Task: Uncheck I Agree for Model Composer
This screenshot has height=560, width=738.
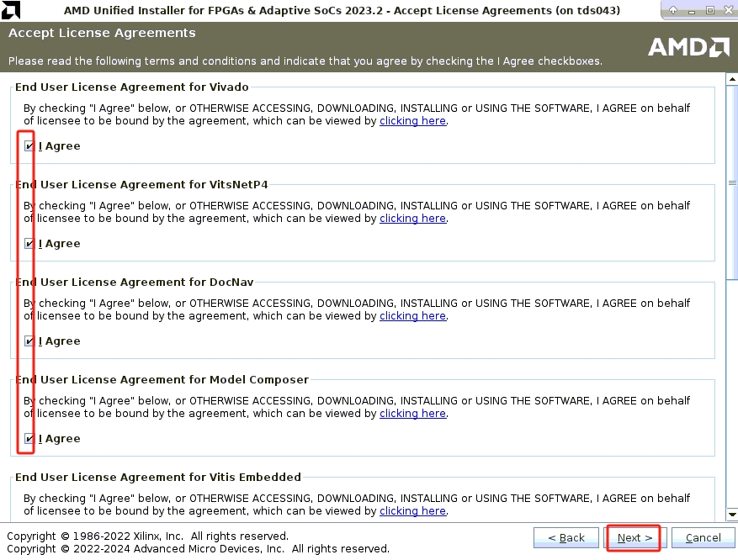Action: coord(29,439)
